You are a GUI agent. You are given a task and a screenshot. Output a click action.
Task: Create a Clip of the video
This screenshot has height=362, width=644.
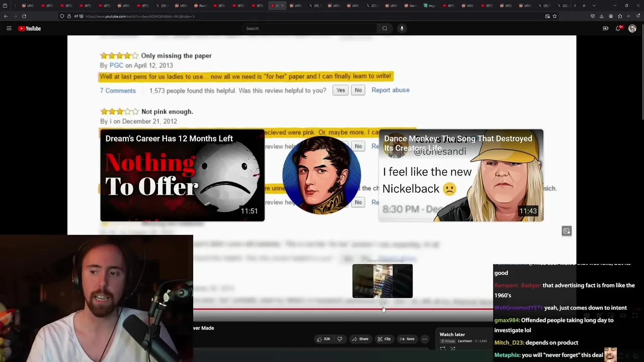[384, 339]
